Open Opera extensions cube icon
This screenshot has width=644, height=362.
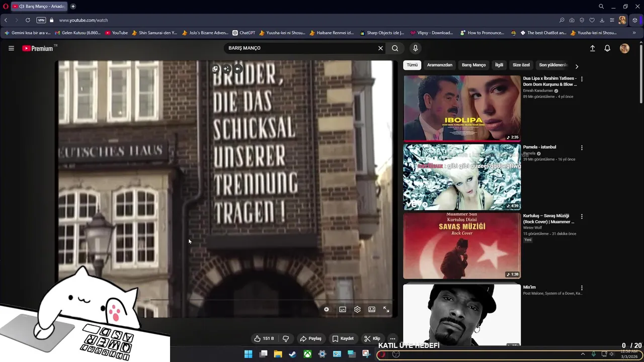coord(635,20)
